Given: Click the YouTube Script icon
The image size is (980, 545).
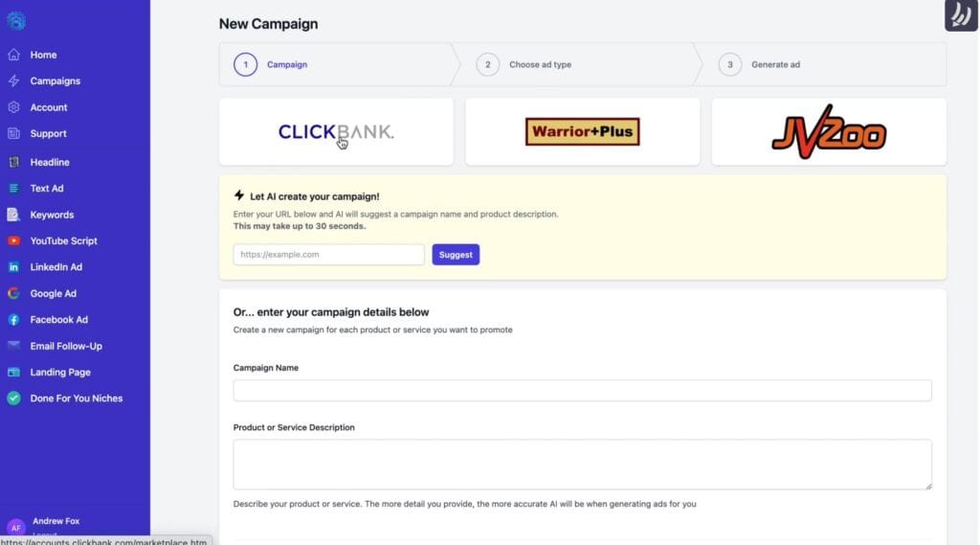Looking at the screenshot, I should (13, 241).
